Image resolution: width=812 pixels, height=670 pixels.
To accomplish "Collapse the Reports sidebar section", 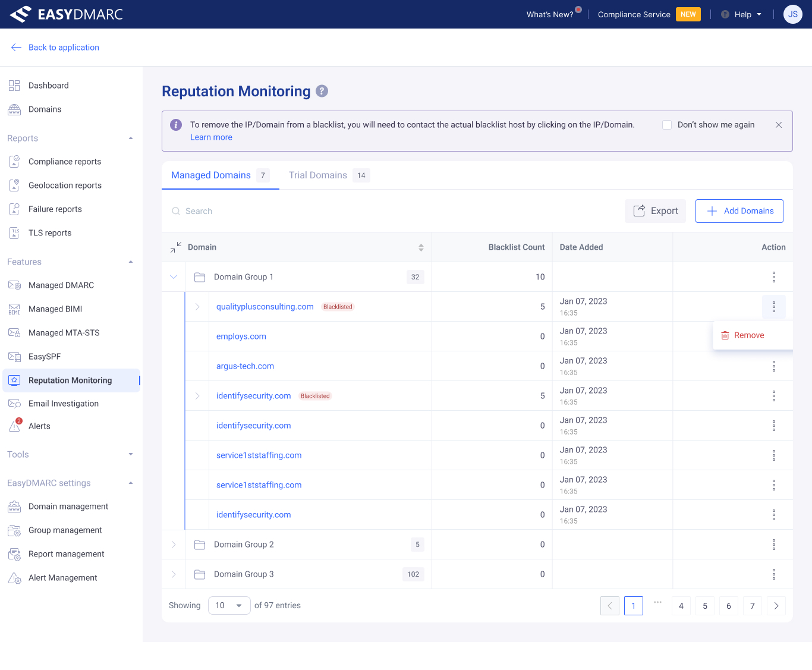I will coord(131,139).
